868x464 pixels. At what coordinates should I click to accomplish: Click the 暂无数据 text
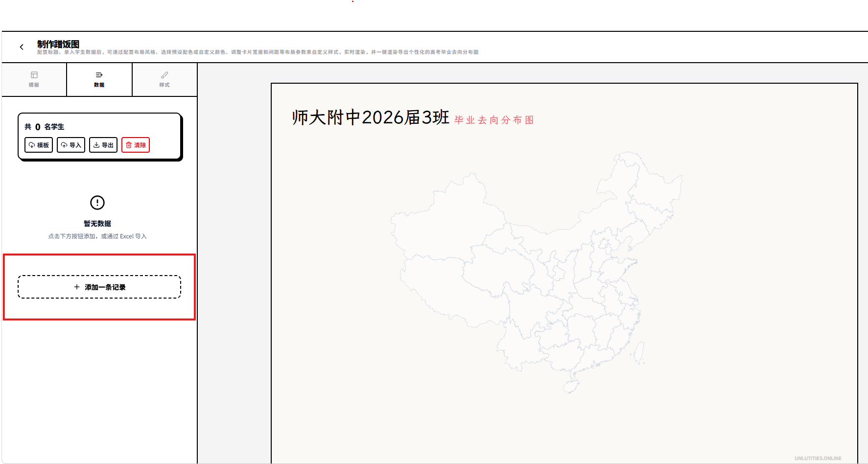point(97,224)
